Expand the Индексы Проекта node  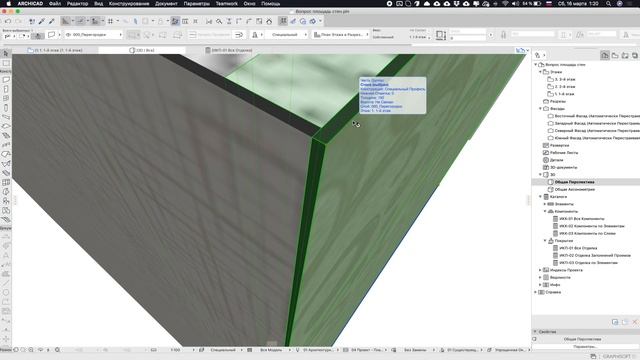click(x=540, y=270)
